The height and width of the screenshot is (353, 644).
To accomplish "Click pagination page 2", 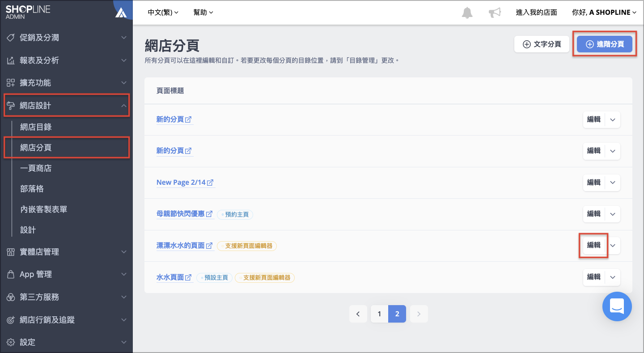I will point(397,314).
